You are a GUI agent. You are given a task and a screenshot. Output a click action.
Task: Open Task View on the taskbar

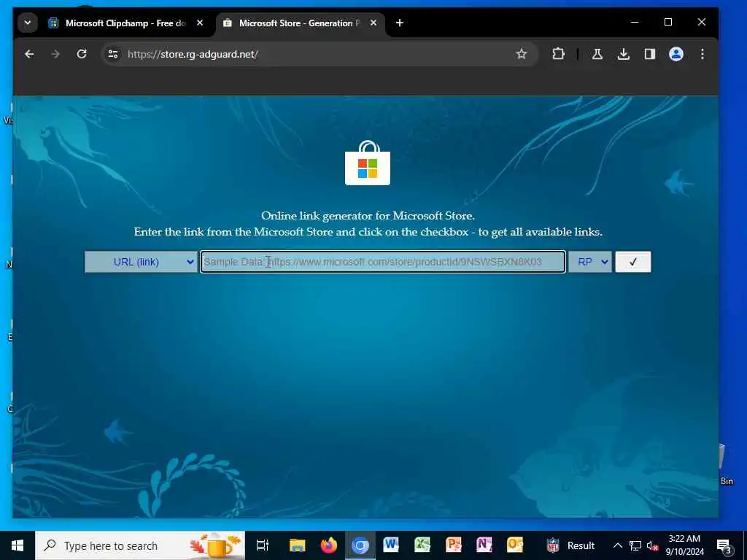pyautogui.click(x=263, y=545)
